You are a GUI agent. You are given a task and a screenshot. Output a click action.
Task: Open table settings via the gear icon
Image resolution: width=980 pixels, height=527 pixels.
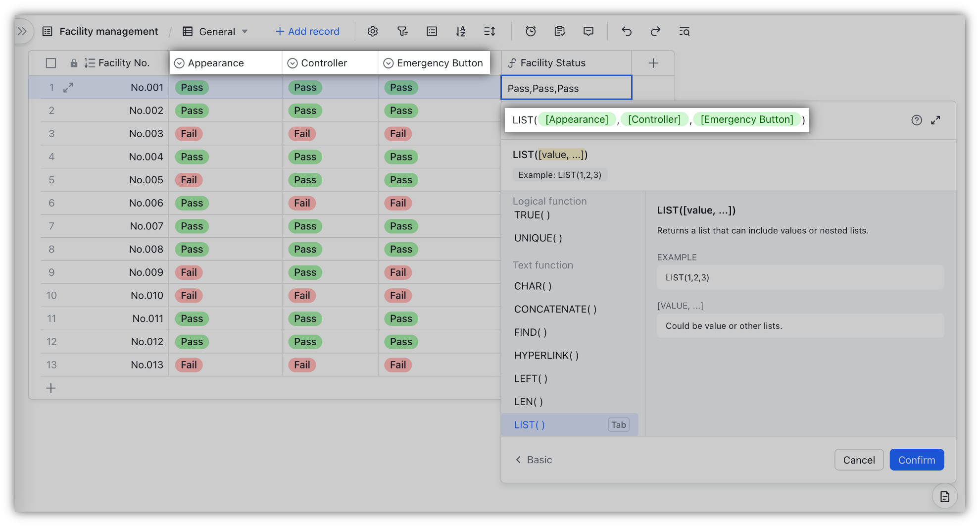tap(372, 31)
